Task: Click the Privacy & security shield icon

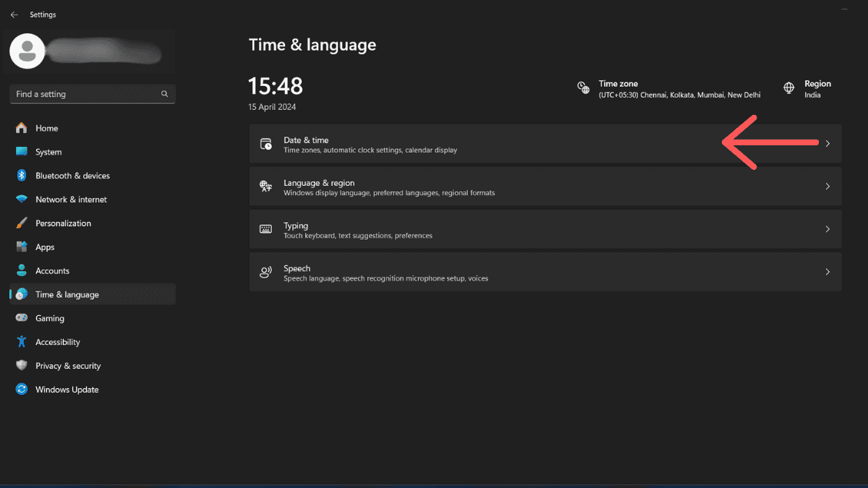Action: 22,366
